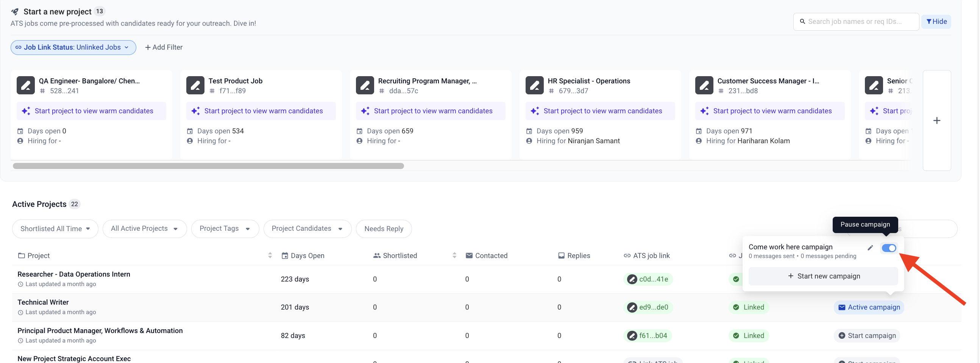
Task: Click Add Filter button
Action: pos(164,48)
